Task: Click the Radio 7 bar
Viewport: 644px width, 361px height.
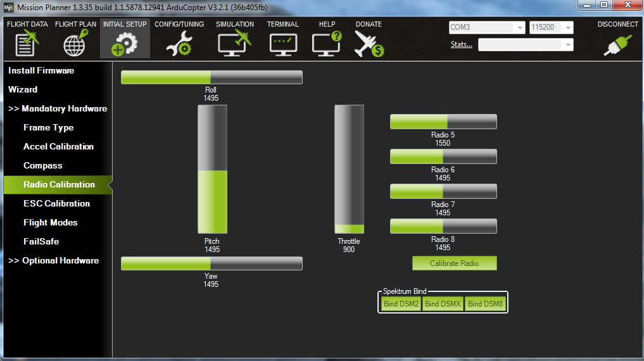Action: [443, 191]
